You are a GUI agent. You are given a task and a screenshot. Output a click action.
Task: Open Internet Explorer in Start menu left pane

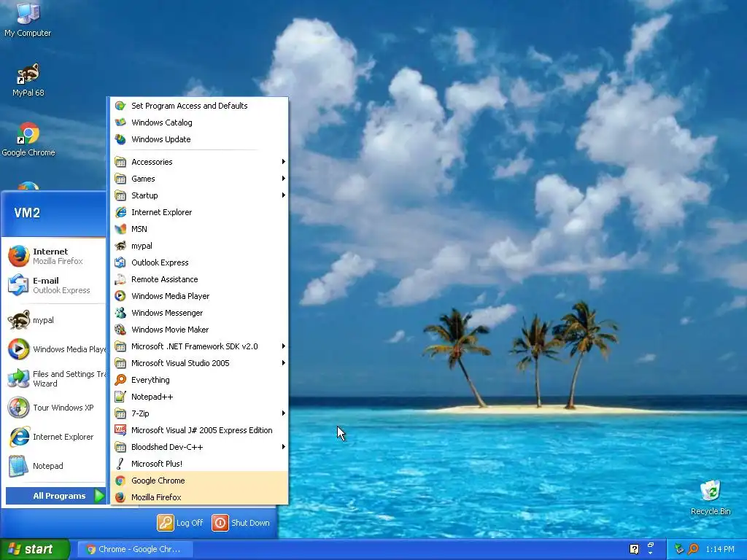[55, 437]
